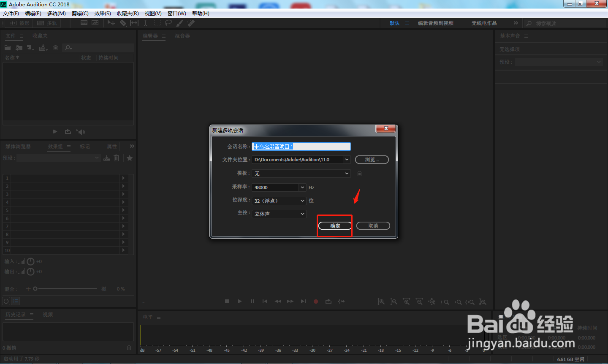
Task: Click the 取消 button in dialog
Action: coord(373,226)
